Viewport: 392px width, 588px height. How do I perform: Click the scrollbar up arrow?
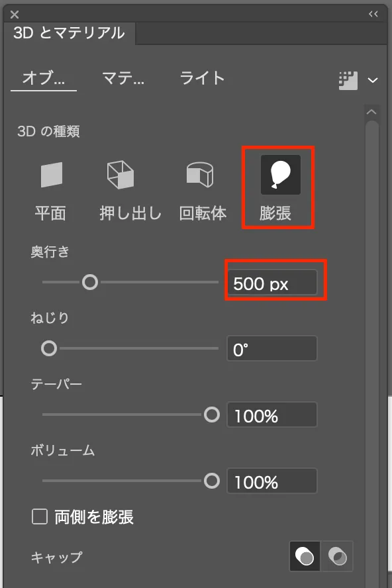pos(371,112)
